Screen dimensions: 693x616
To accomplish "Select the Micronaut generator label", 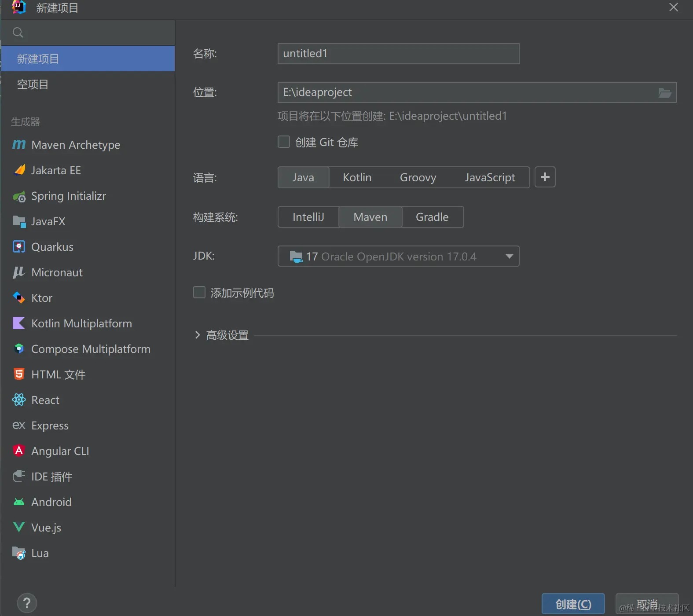I will tap(57, 272).
